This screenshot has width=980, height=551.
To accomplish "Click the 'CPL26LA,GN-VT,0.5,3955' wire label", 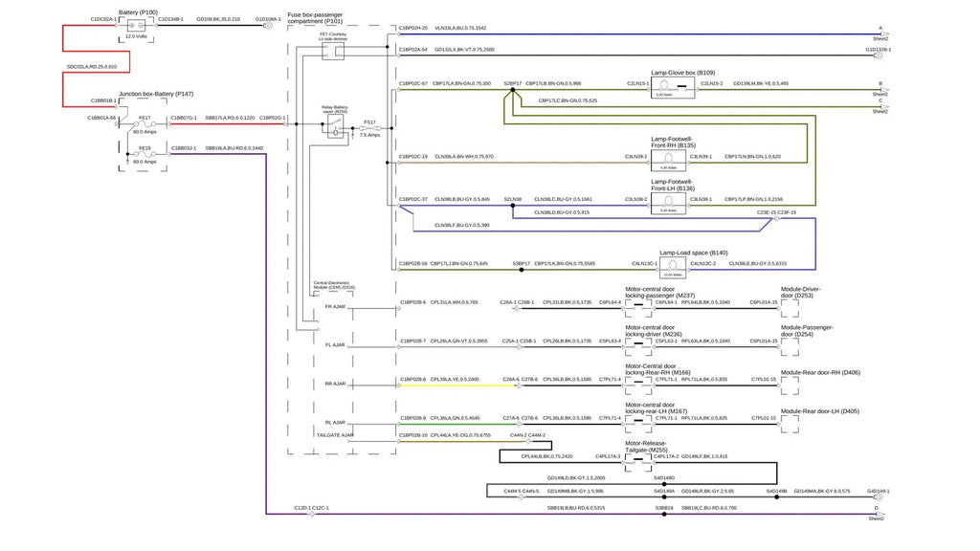I will 458,342.
